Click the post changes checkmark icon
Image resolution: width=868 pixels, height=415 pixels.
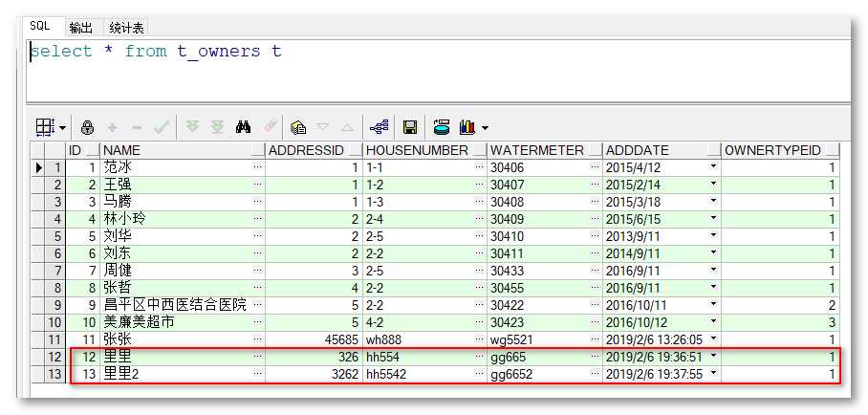coord(162,127)
